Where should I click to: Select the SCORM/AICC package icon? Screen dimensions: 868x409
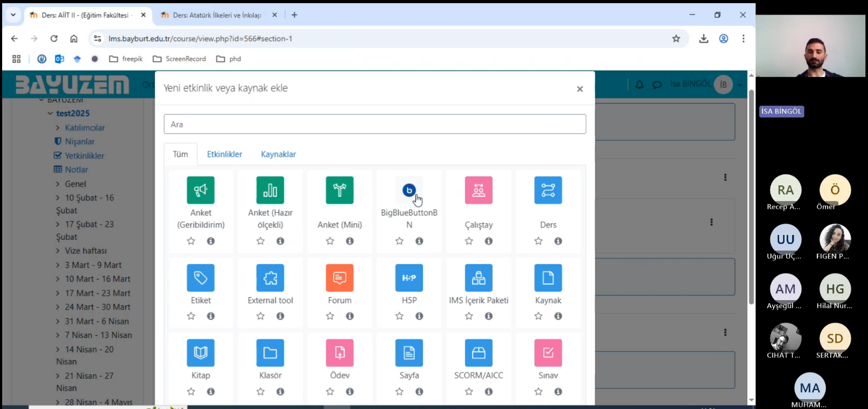pos(478,353)
